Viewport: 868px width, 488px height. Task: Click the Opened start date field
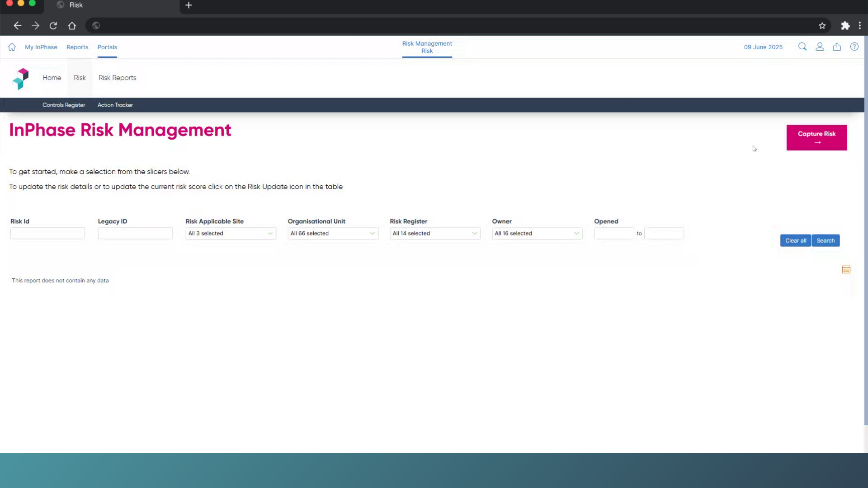pos(614,233)
